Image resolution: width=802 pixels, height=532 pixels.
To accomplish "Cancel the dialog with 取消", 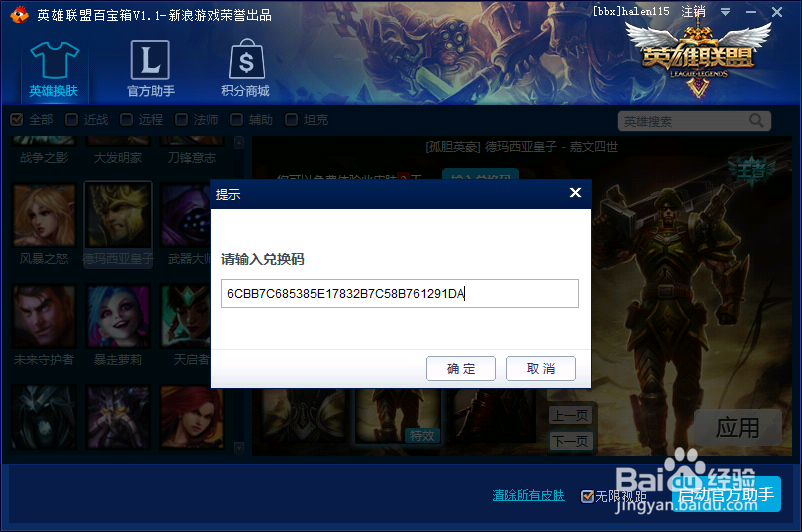I will tap(541, 368).
